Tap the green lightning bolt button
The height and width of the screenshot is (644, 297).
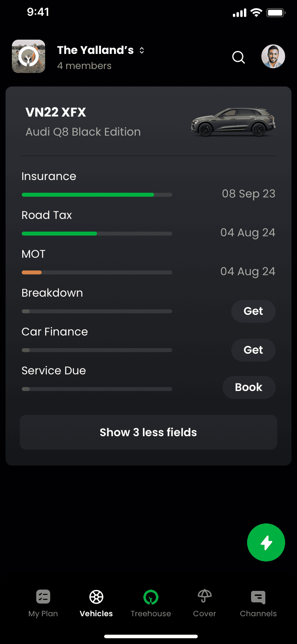tap(266, 542)
